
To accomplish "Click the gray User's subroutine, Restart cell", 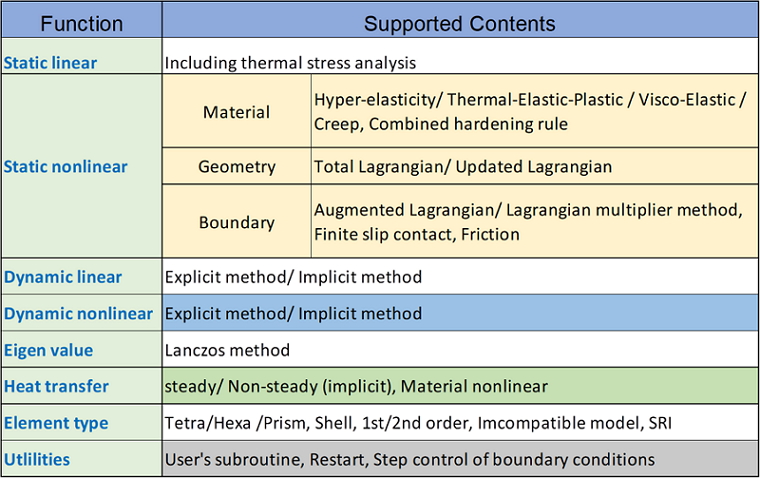I will 460,459.
